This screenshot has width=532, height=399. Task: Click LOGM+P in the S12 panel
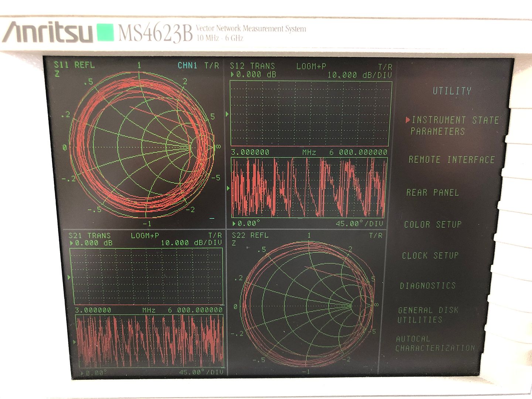(311, 66)
